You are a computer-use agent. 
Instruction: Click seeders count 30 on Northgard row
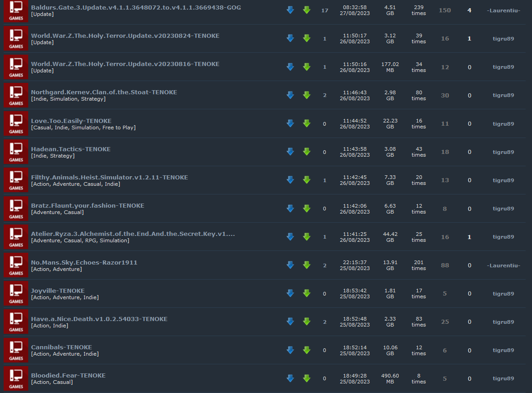pyautogui.click(x=445, y=95)
